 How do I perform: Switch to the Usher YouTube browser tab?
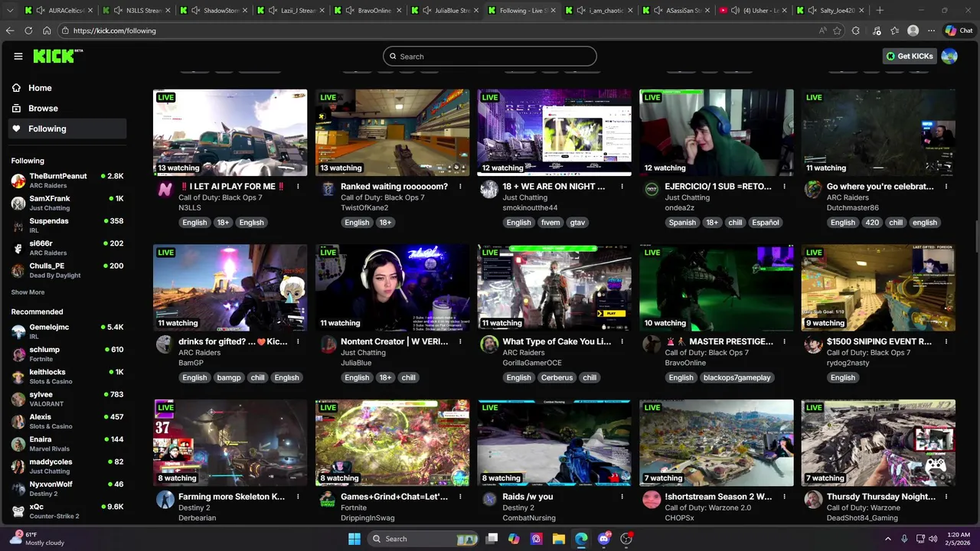coord(753,11)
